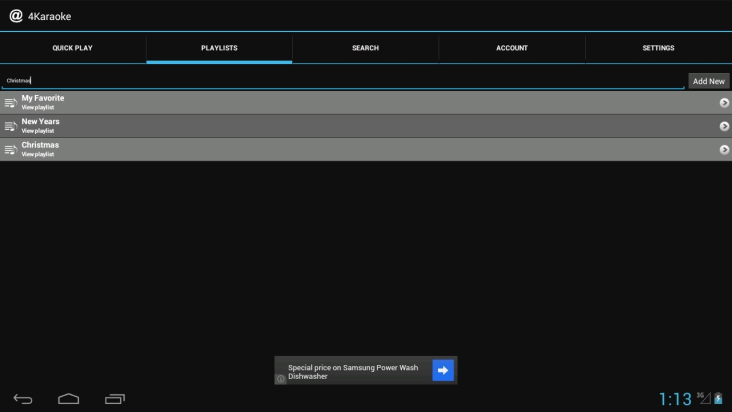Open the Settings tab
This screenshot has height=412, width=732.
pyautogui.click(x=658, y=48)
